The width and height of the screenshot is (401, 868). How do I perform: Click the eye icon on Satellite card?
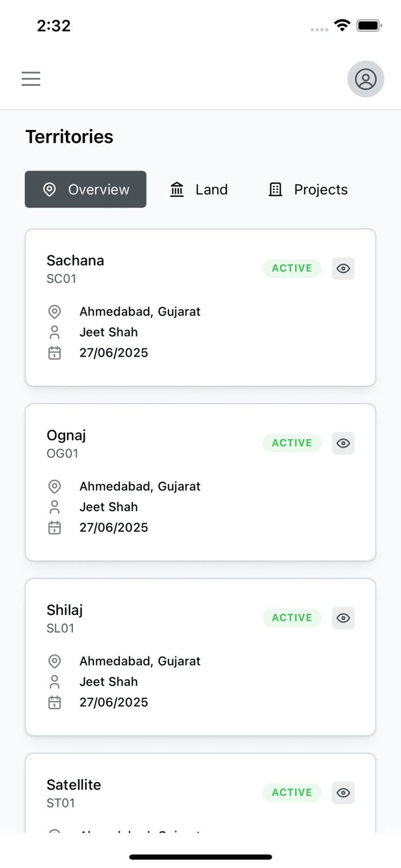343,792
